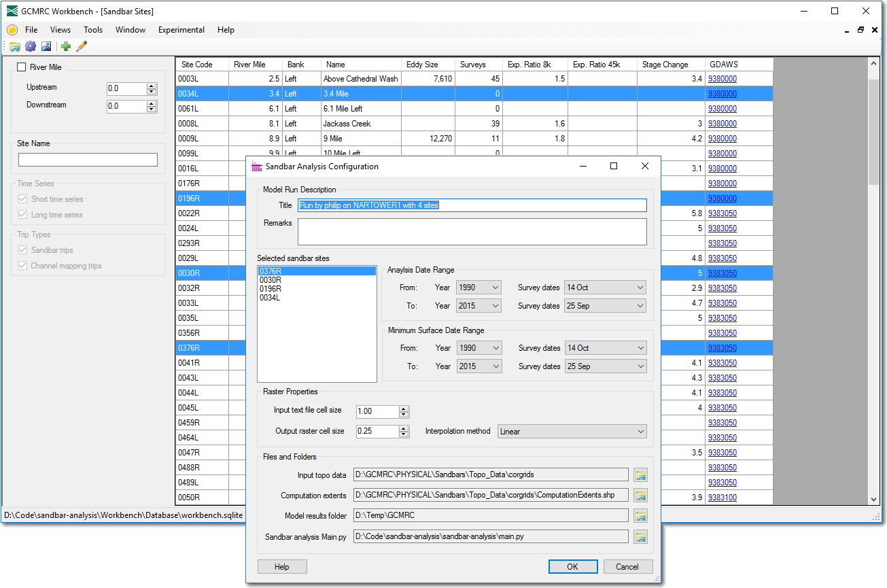Click the scrollbar up arrow in Sandbar Sites
This screenshot has width=887, height=588.
click(x=875, y=63)
